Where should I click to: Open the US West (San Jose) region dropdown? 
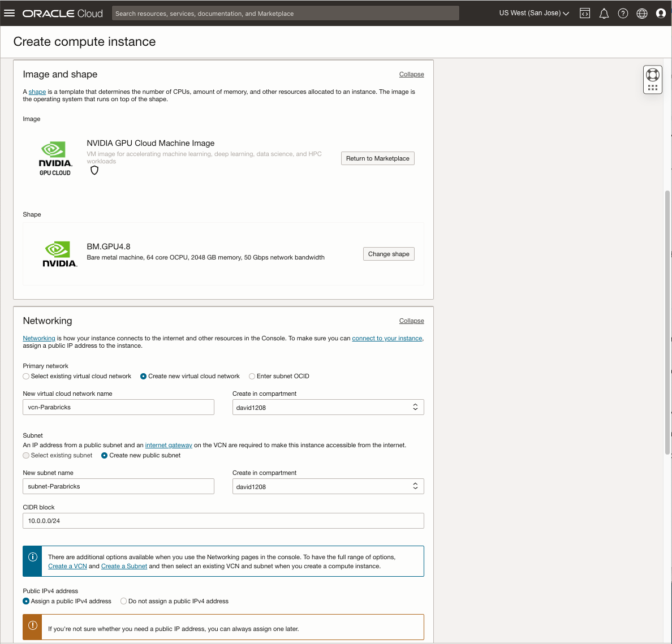(532, 12)
